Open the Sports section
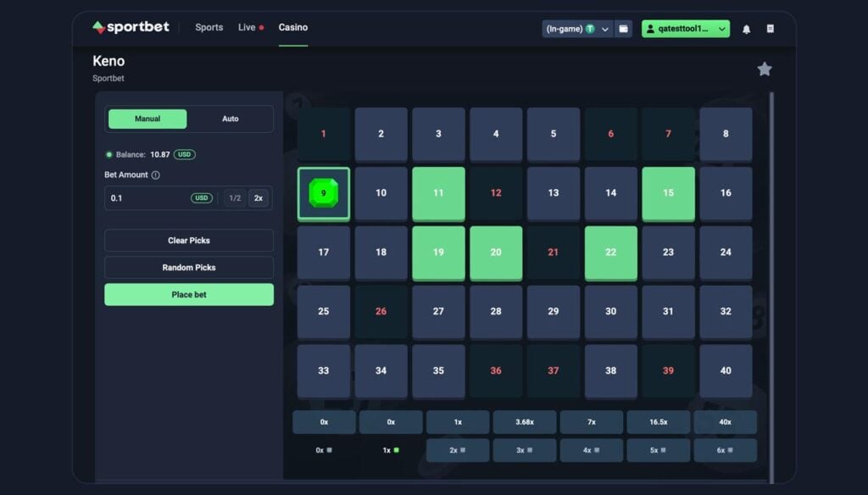 (x=209, y=27)
